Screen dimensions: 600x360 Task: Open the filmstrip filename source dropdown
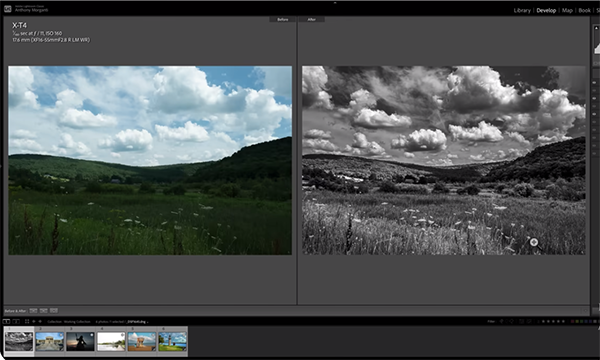coord(137,322)
